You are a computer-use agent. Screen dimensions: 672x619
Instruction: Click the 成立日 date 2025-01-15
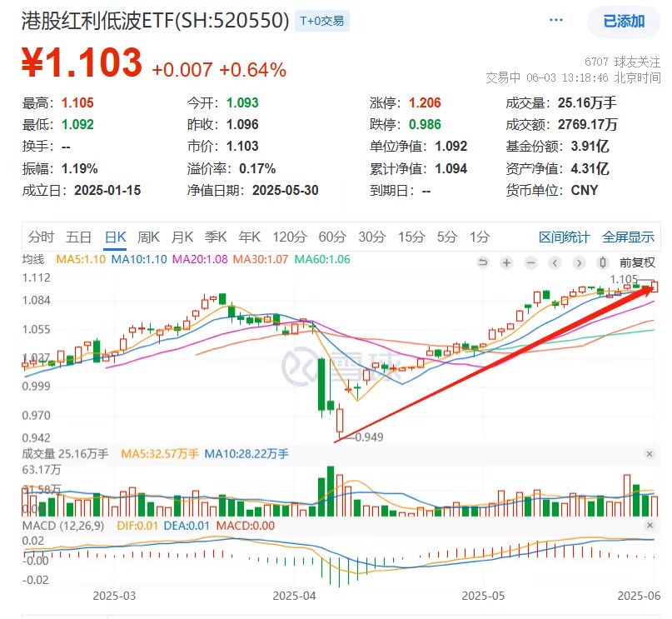pyautogui.click(x=107, y=190)
